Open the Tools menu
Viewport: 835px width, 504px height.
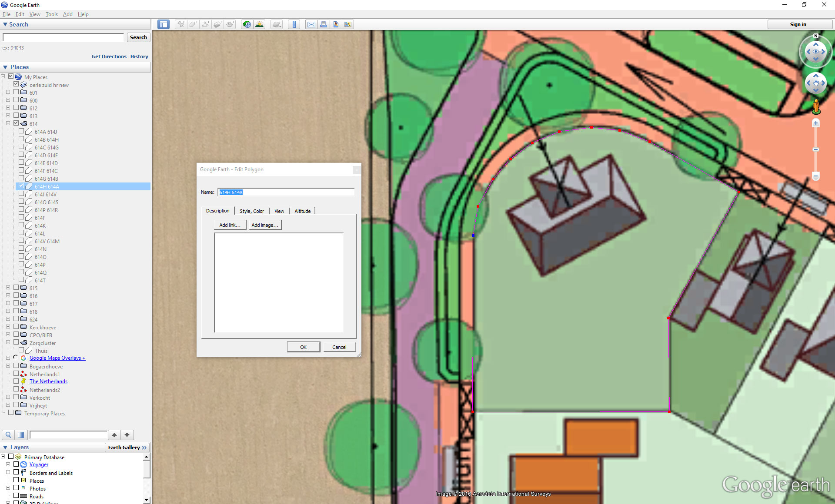coord(51,14)
